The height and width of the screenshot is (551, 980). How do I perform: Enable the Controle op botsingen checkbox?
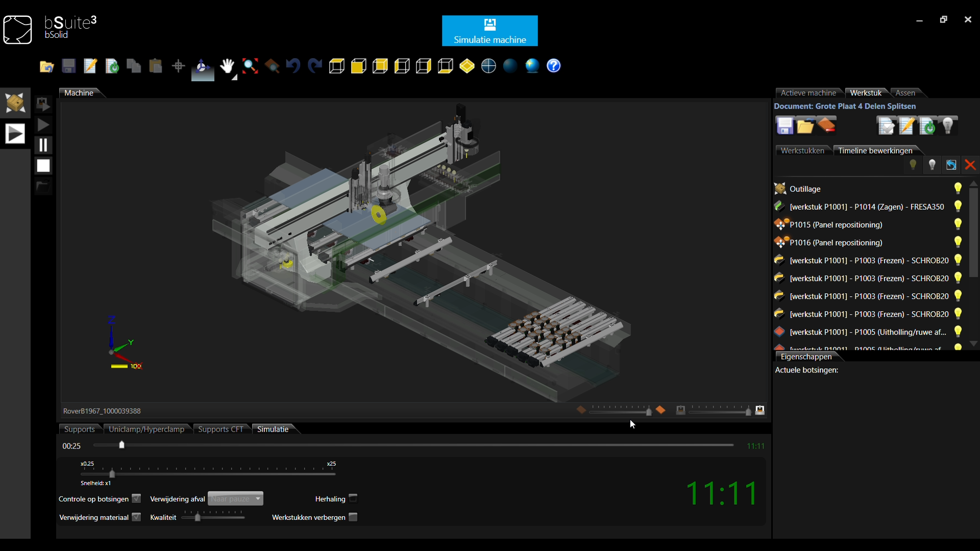tap(136, 498)
